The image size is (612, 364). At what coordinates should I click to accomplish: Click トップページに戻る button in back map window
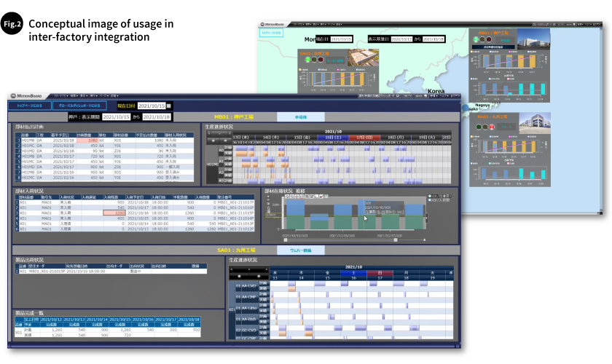[271, 33]
